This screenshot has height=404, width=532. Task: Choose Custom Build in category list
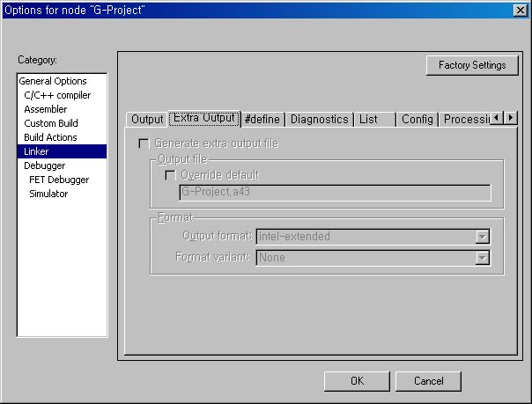(x=51, y=123)
